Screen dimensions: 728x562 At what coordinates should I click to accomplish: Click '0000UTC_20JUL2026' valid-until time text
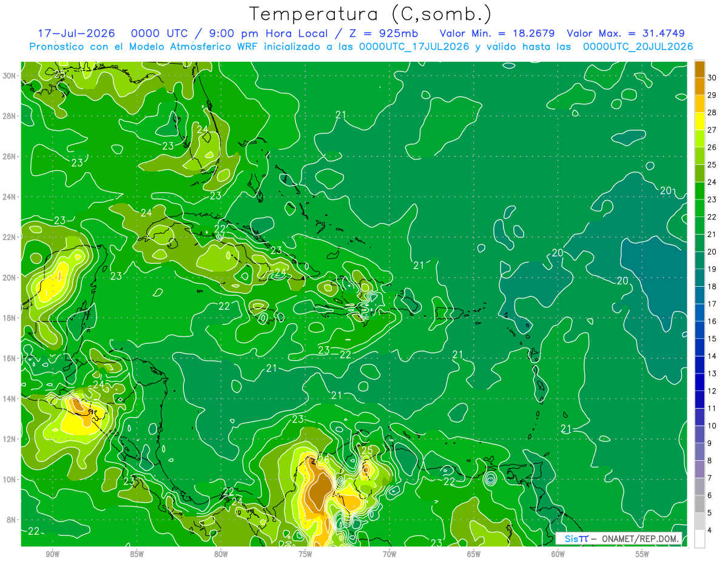point(638,47)
